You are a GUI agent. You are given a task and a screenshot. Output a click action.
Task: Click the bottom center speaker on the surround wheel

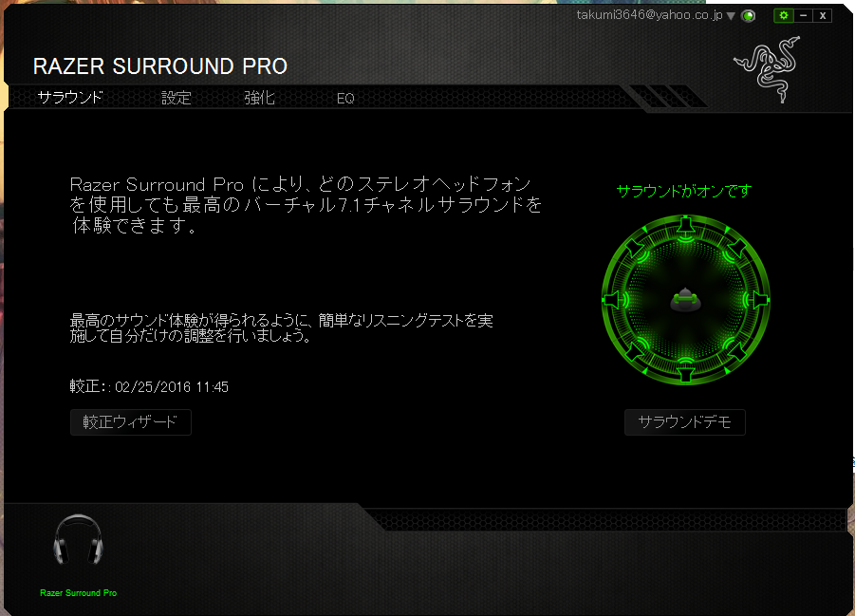685,373
